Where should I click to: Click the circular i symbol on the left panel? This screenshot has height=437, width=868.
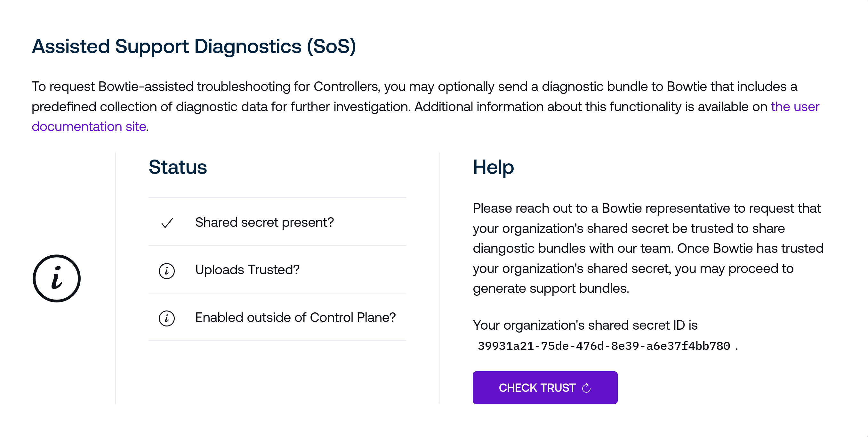[57, 277]
